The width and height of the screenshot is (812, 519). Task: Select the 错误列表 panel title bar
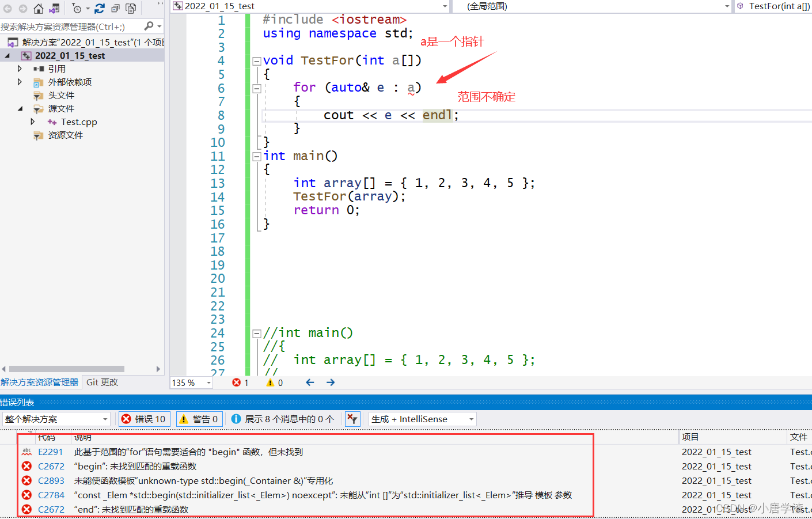point(406,402)
